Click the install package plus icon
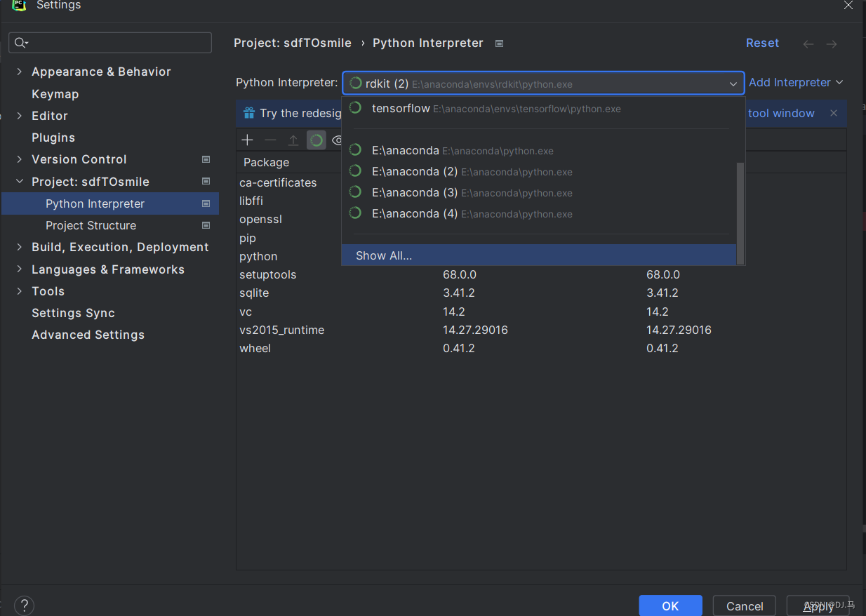Viewport: 866px width, 616px height. [247, 140]
